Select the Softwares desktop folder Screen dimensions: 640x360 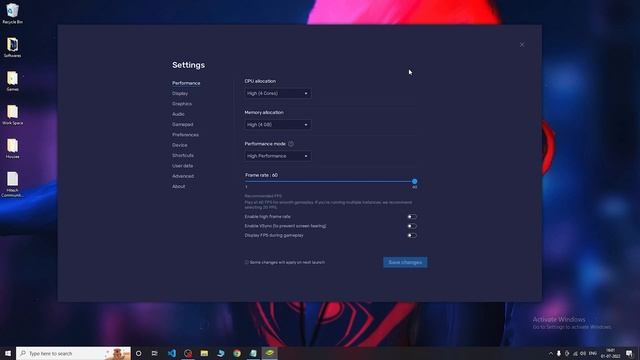point(12,47)
